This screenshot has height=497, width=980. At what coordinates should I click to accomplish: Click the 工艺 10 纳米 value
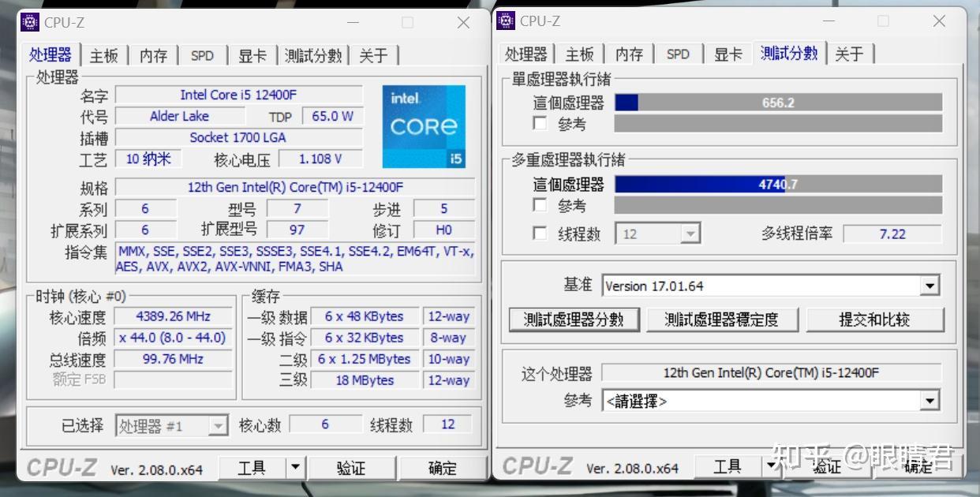148,159
